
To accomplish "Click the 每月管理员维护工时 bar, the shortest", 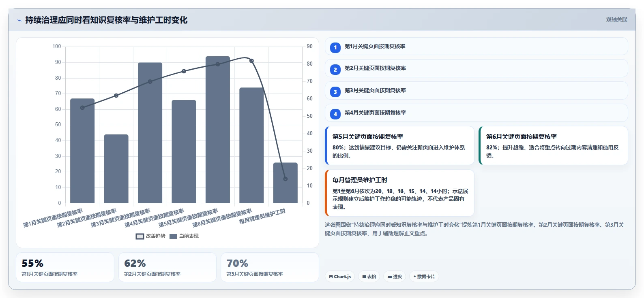I will point(286,183).
